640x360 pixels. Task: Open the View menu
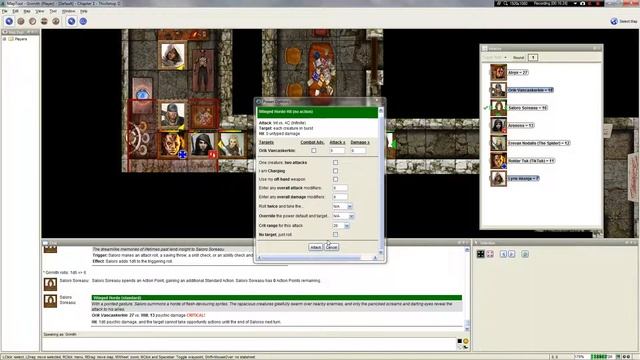(40, 11)
